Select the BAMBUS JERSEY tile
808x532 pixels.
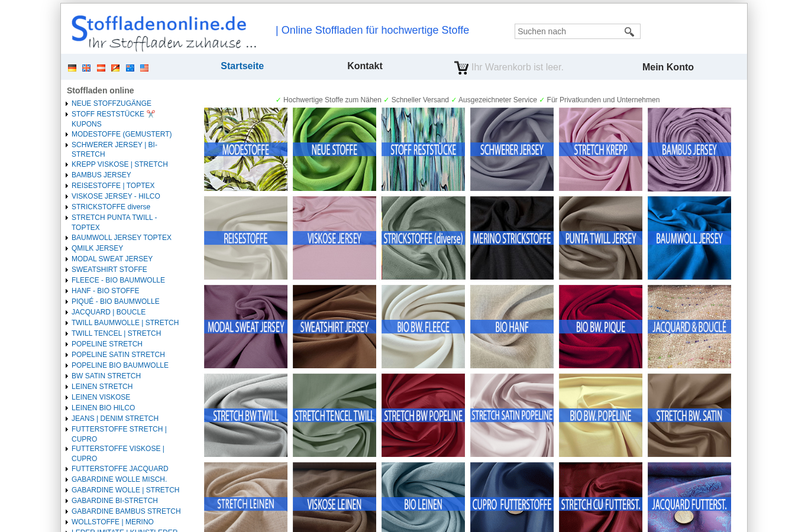tap(689, 149)
